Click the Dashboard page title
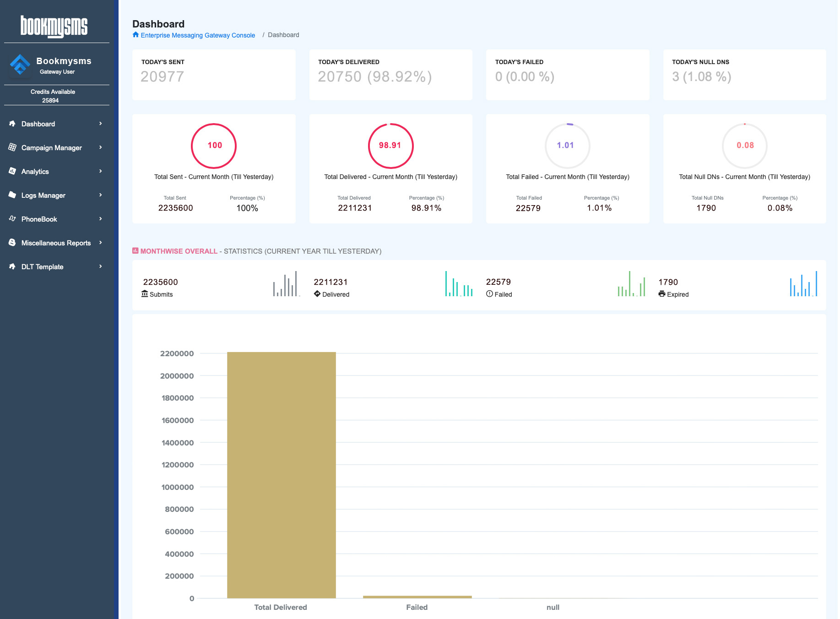The image size is (840, 619). [x=158, y=24]
